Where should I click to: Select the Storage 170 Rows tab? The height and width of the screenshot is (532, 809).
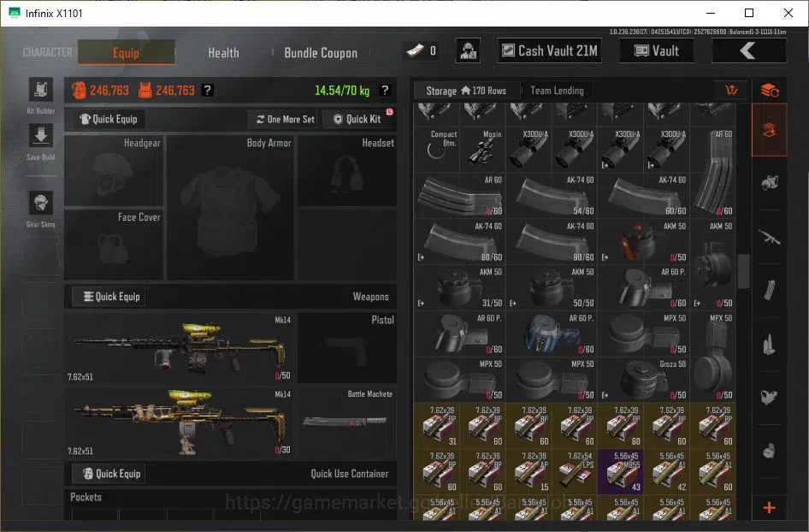(466, 91)
